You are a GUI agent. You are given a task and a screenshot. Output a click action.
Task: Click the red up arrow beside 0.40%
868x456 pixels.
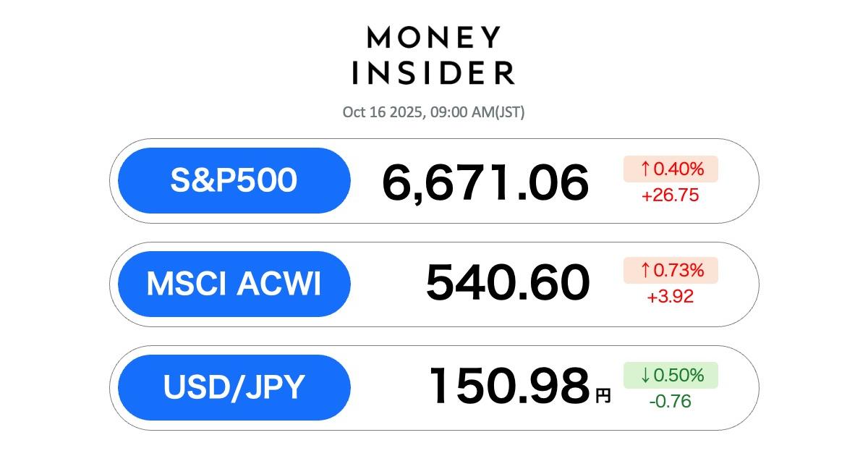point(645,169)
